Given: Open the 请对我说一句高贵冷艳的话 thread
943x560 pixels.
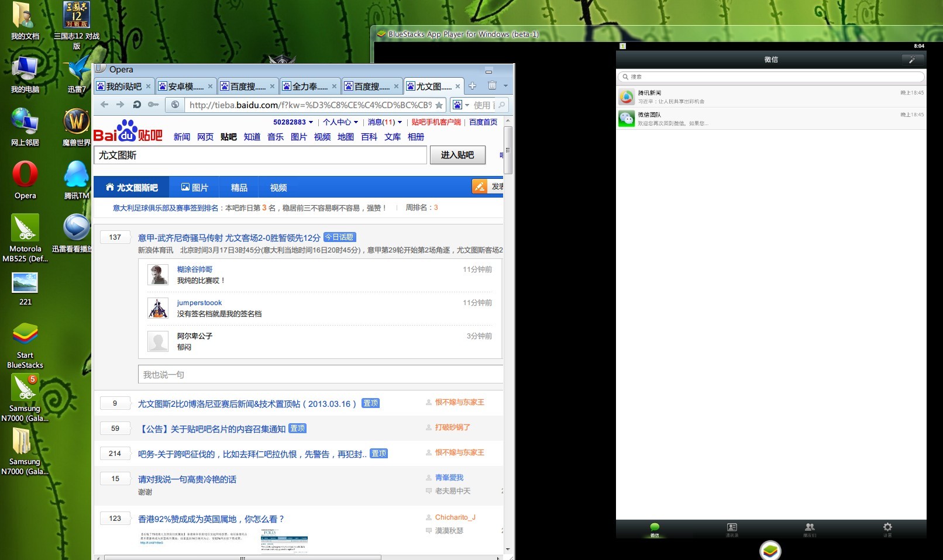Looking at the screenshot, I should [187, 479].
